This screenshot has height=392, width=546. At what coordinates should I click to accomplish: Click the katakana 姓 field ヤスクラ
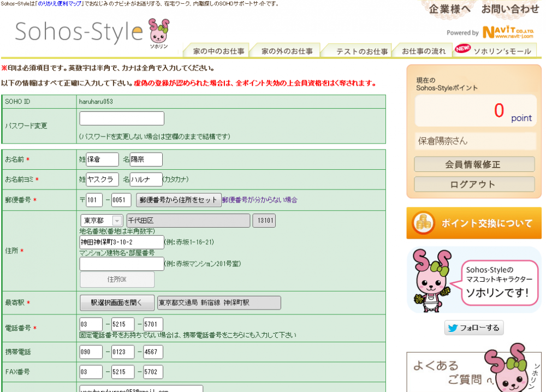tap(103, 180)
